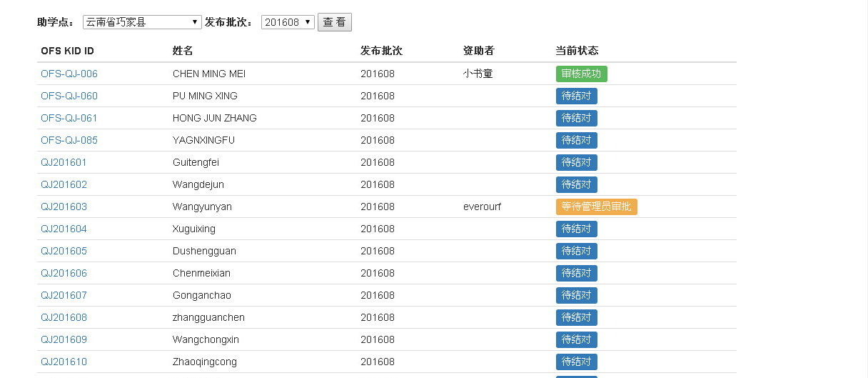Select the name zhangguanchen
This screenshot has height=378, width=868.
[x=208, y=317]
